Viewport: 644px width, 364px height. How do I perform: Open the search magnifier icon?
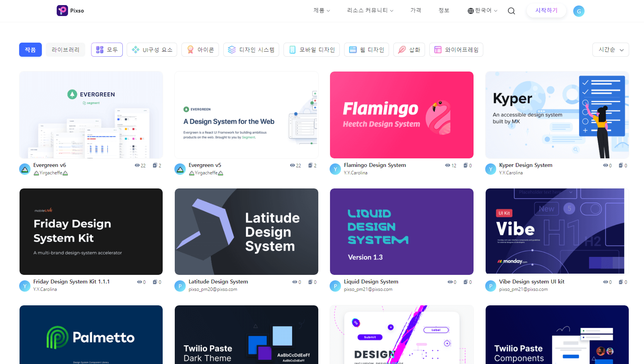pos(511,11)
